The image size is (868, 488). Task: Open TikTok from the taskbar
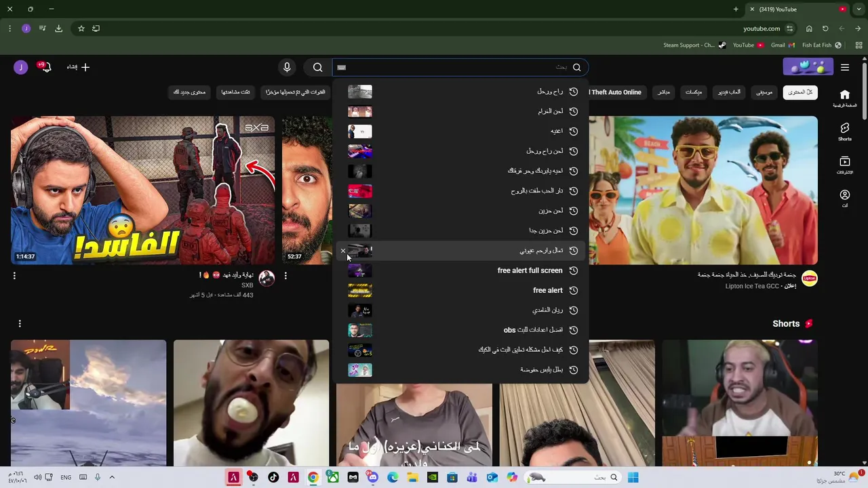pyautogui.click(x=273, y=477)
